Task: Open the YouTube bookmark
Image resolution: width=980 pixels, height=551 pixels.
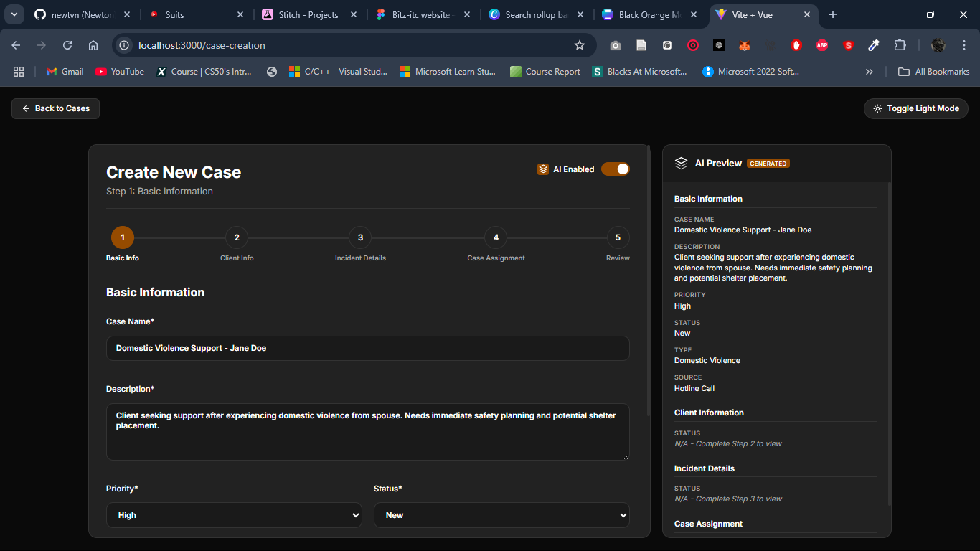Action: tap(120, 72)
